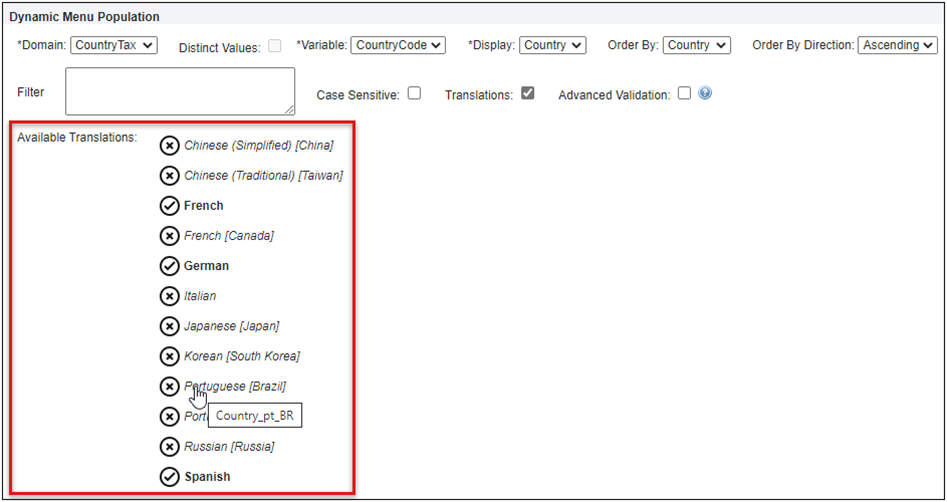This screenshot has height=502, width=947.
Task: Enable the Advanced Validation checkbox
Action: 684,94
